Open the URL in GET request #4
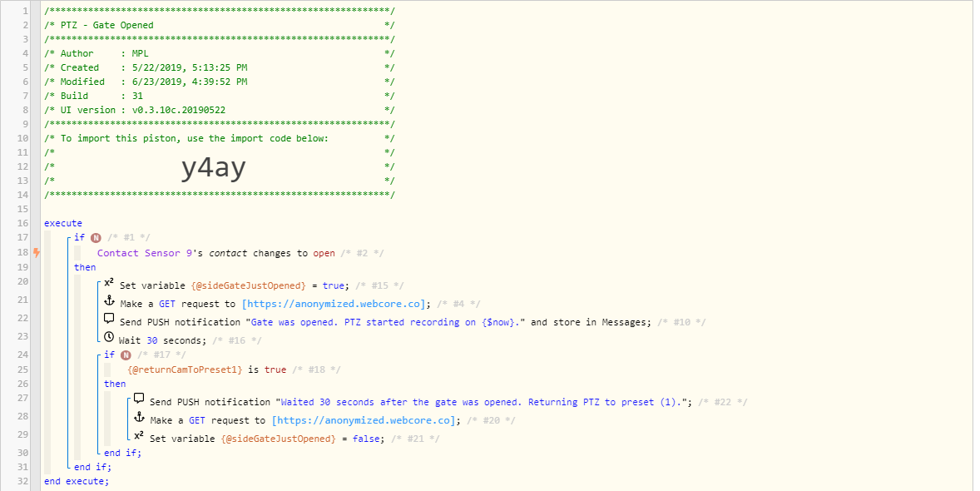The height and width of the screenshot is (491, 980). 335,304
